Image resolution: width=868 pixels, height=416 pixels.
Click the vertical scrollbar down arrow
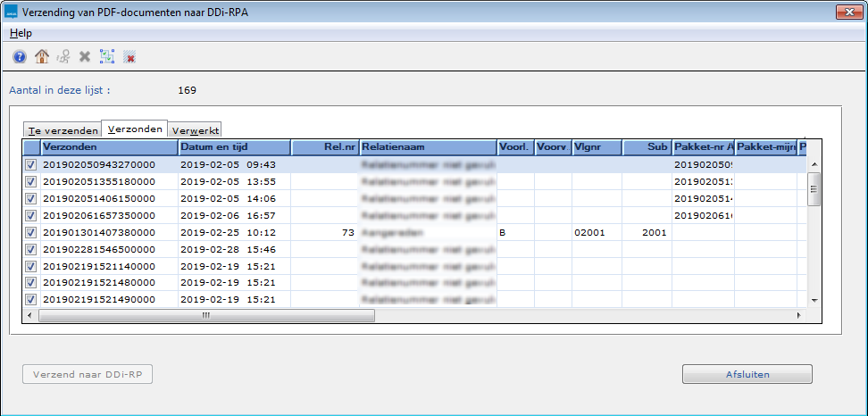click(x=813, y=302)
